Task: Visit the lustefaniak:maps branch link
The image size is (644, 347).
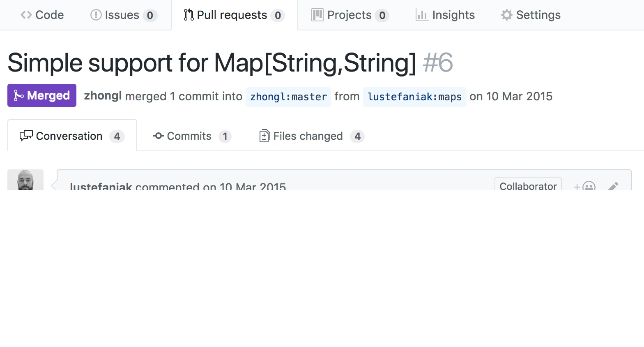Action: 414,97
